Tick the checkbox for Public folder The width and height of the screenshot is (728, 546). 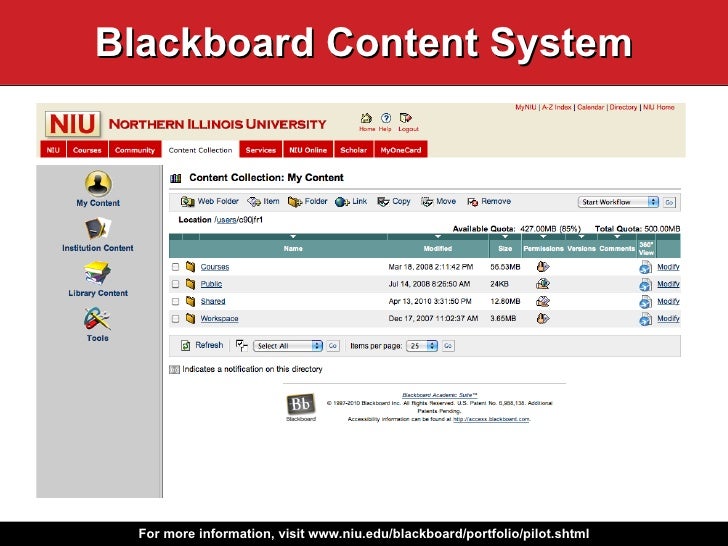176,284
